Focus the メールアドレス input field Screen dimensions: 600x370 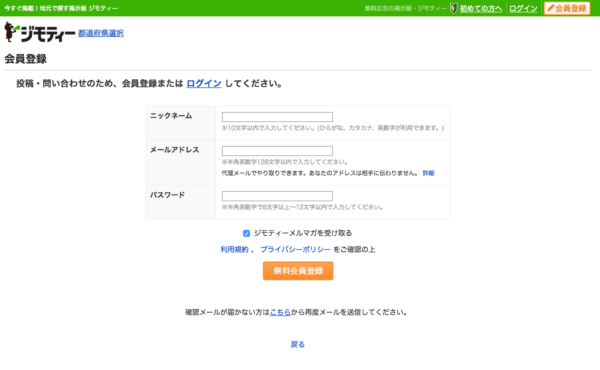pyautogui.click(x=277, y=151)
